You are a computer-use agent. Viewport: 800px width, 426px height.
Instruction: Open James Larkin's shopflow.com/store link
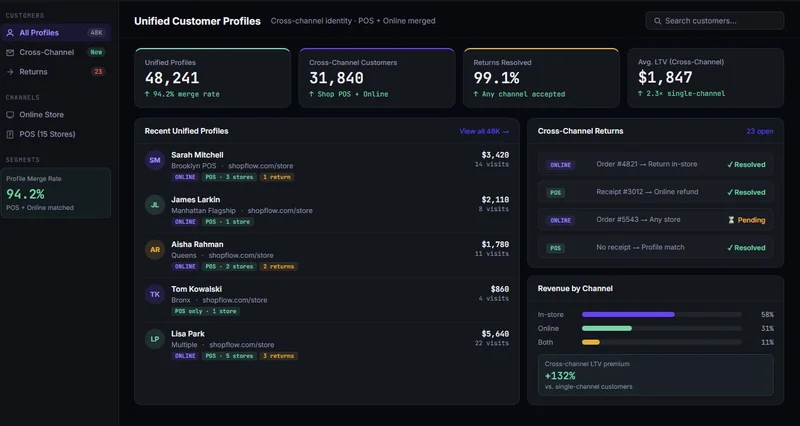(280, 211)
